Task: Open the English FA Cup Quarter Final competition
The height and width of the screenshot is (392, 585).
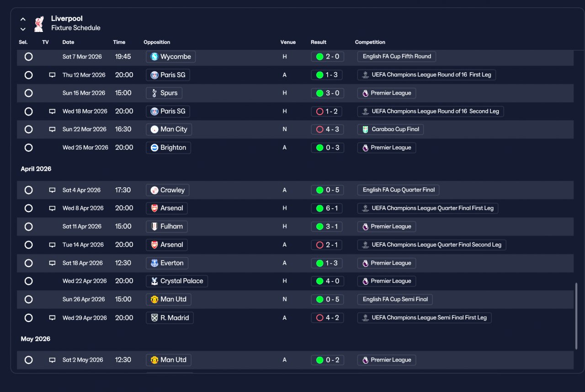Action: 399,190
